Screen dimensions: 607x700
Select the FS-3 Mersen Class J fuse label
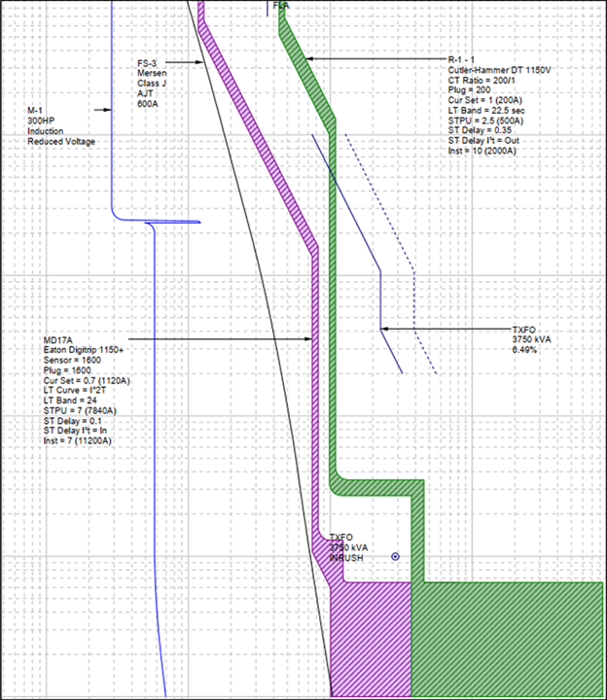pos(154,84)
